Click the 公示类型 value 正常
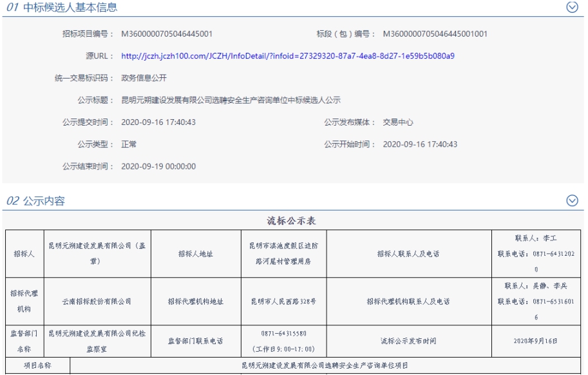This screenshot has width=588, height=375. (x=129, y=144)
